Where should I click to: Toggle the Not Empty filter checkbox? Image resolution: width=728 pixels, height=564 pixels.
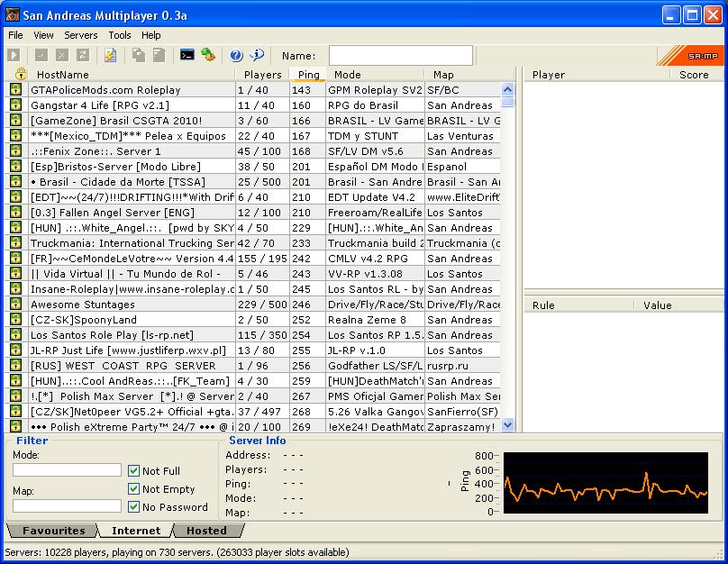[133, 489]
